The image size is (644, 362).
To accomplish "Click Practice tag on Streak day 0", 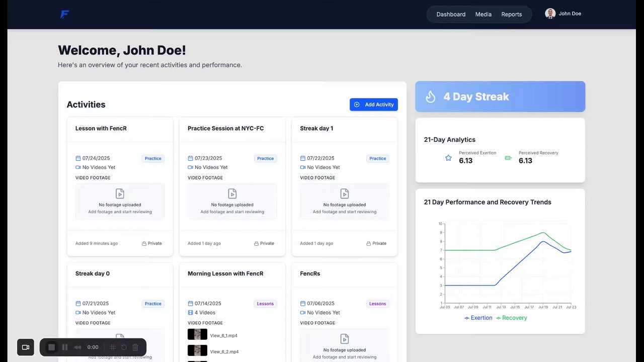I will pos(153,304).
